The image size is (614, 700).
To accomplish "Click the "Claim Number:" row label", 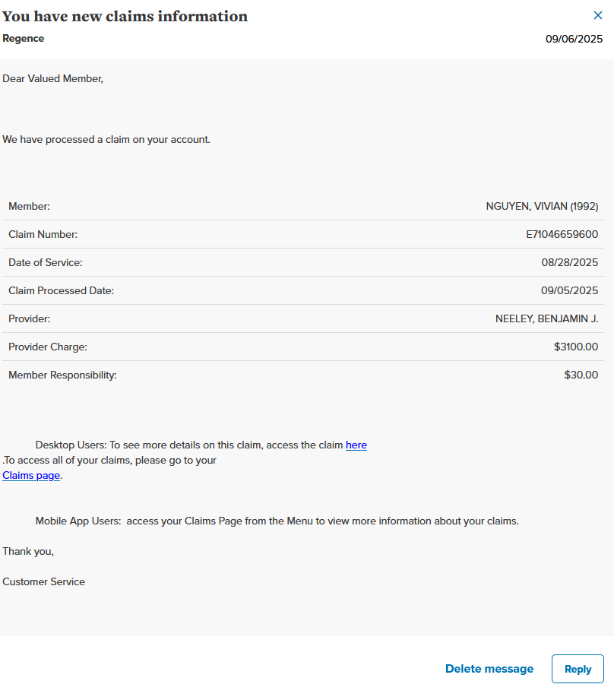I will click(x=43, y=234).
